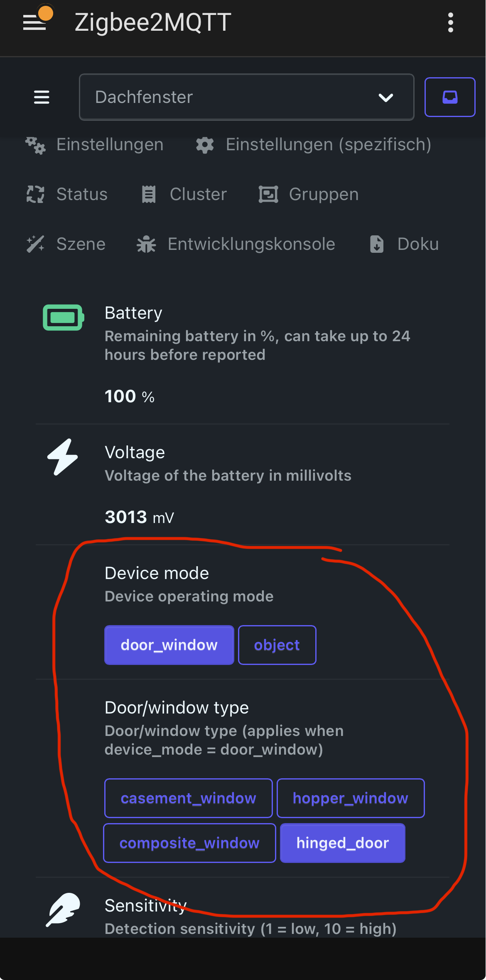Choose casement_window type
This screenshot has width=486, height=980.
pyautogui.click(x=189, y=798)
